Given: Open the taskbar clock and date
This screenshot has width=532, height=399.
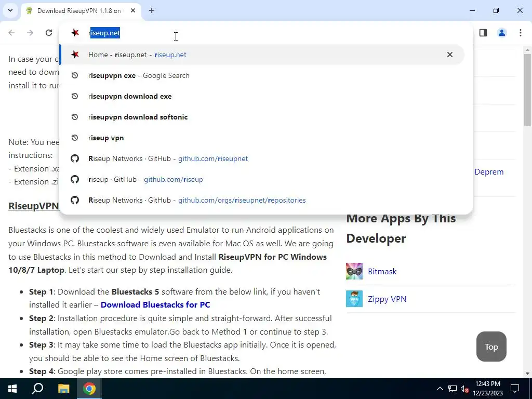Looking at the screenshot, I should 487,389.
